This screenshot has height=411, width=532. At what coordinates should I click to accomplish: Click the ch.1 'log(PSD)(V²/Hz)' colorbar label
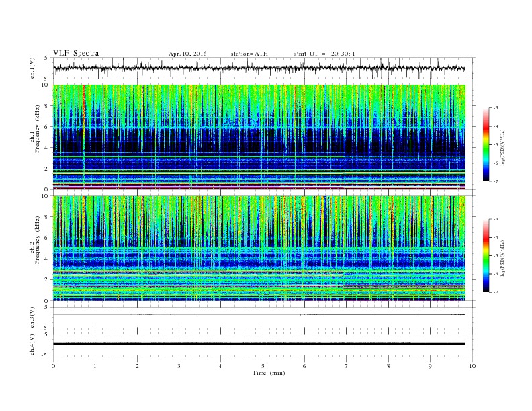tap(502, 147)
